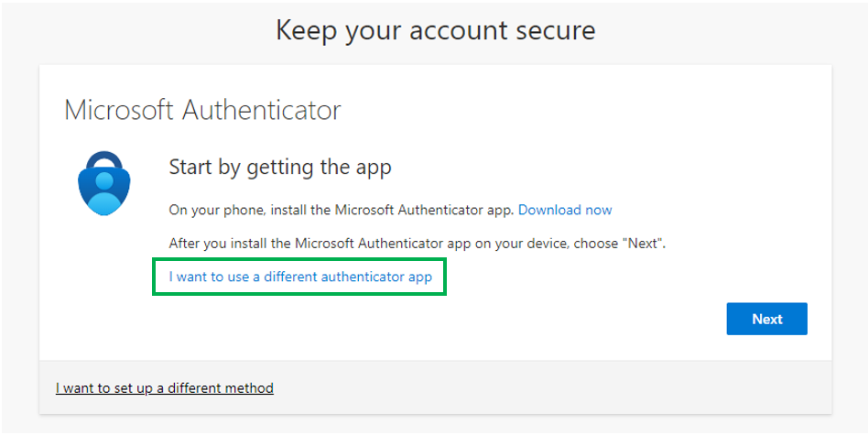Click the Microsoft Authenticator heading
This screenshot has width=868, height=435.
pyautogui.click(x=202, y=110)
